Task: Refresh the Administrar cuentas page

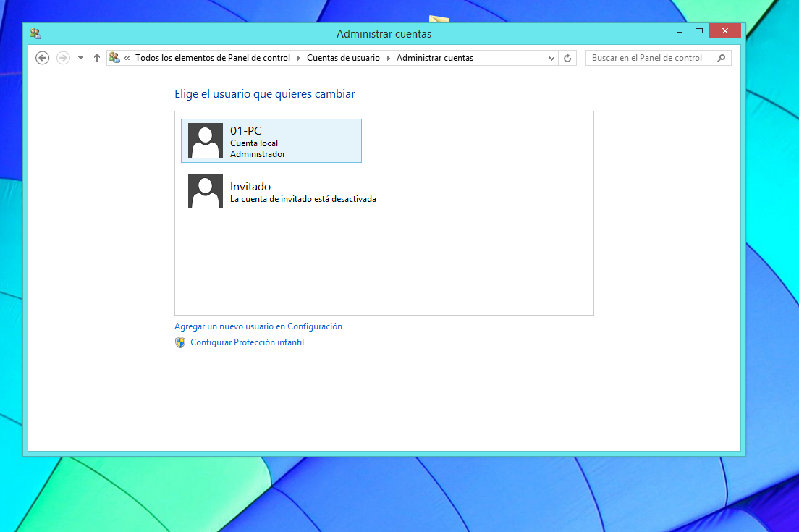Action: tap(567, 58)
